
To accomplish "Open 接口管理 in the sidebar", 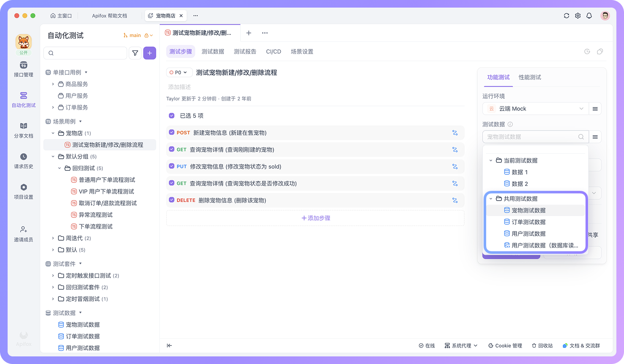I will pyautogui.click(x=24, y=69).
